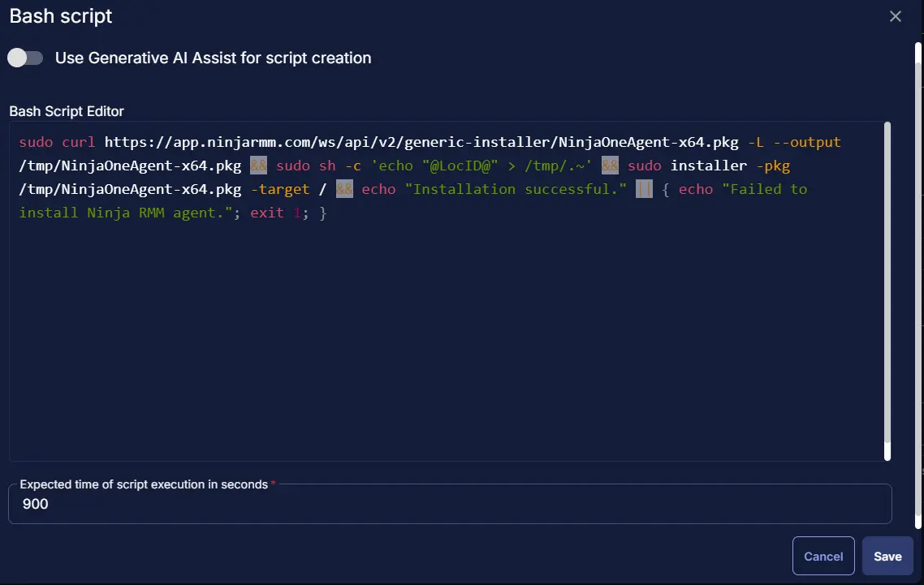Click the "sh" command in script

[x=327, y=166]
